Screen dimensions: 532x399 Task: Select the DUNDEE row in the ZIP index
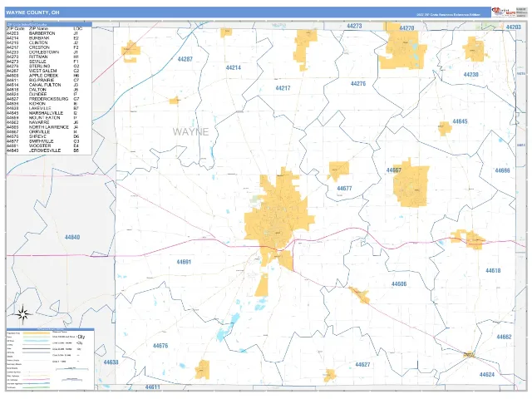42,94
